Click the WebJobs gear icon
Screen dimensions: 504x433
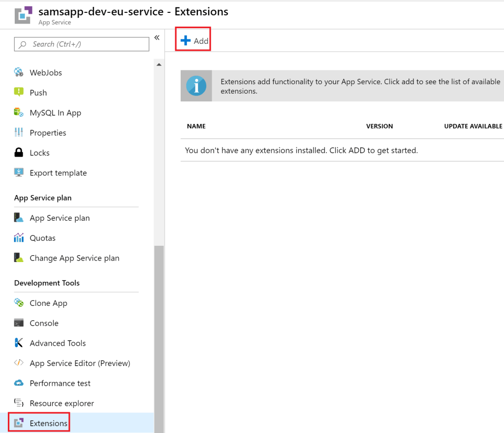[x=19, y=72]
